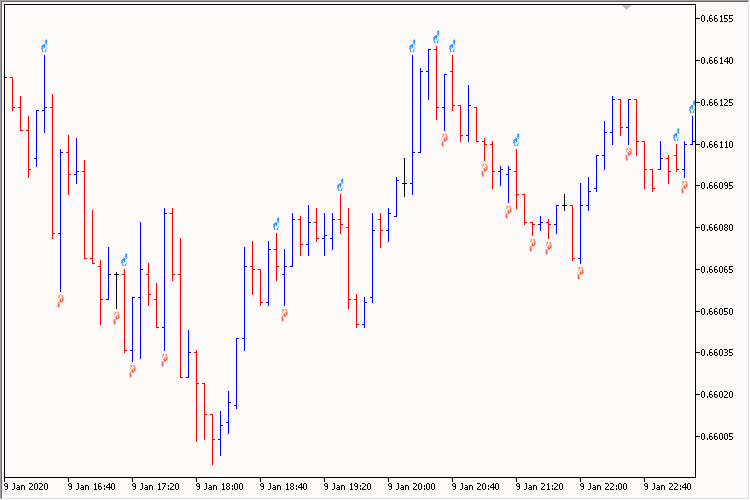Click red fractal marker below the 20:35 blue bar
The image size is (750, 500).
444,140
